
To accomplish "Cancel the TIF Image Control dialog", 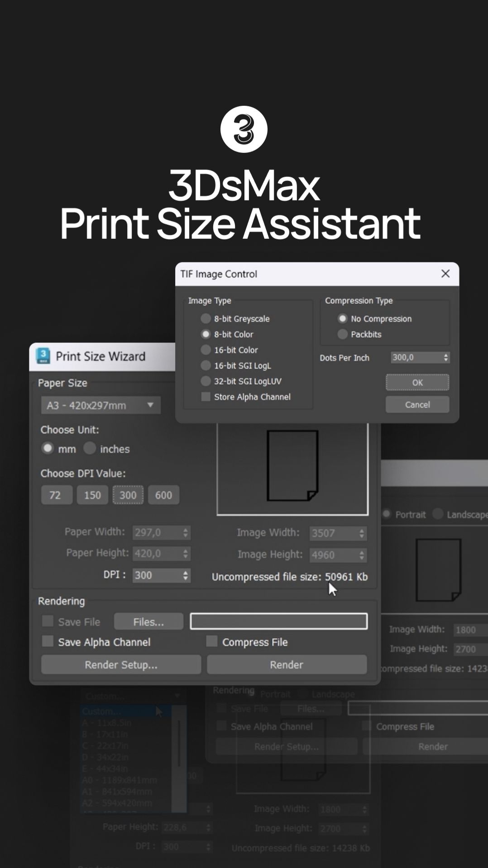I will coord(417,404).
